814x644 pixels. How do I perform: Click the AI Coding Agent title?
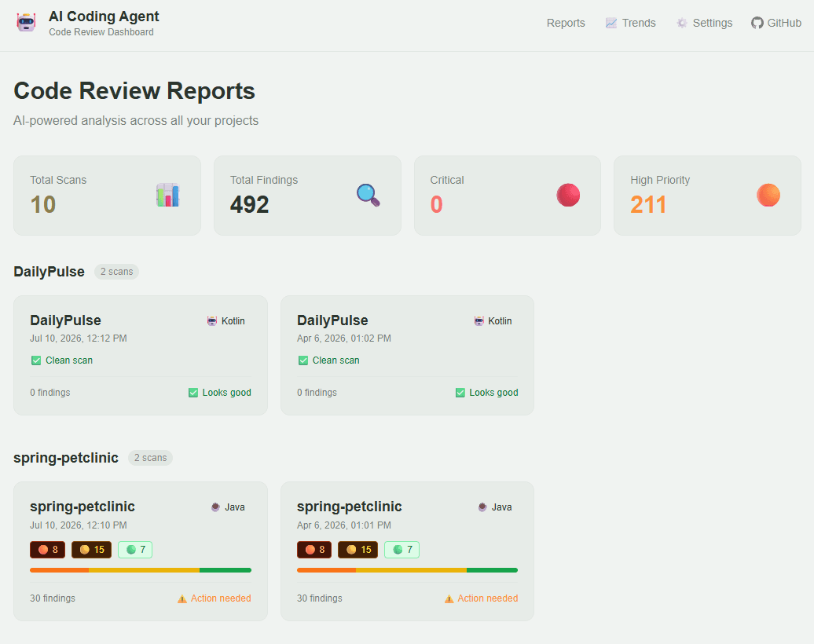(104, 16)
